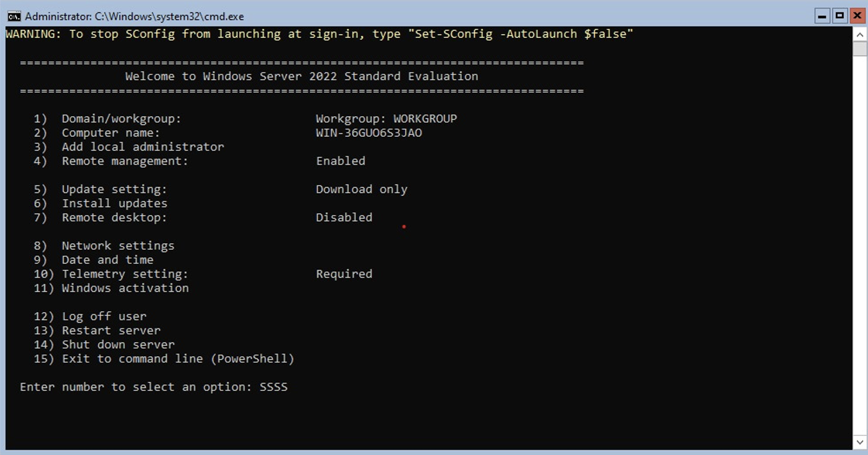Click the typed 'SSSS' input text

pos(273,387)
